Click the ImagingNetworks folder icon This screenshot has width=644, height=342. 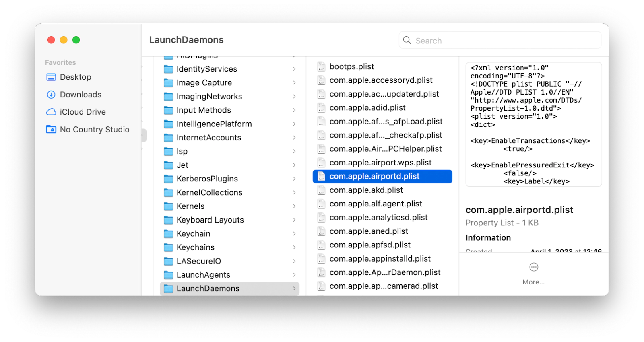169,97
